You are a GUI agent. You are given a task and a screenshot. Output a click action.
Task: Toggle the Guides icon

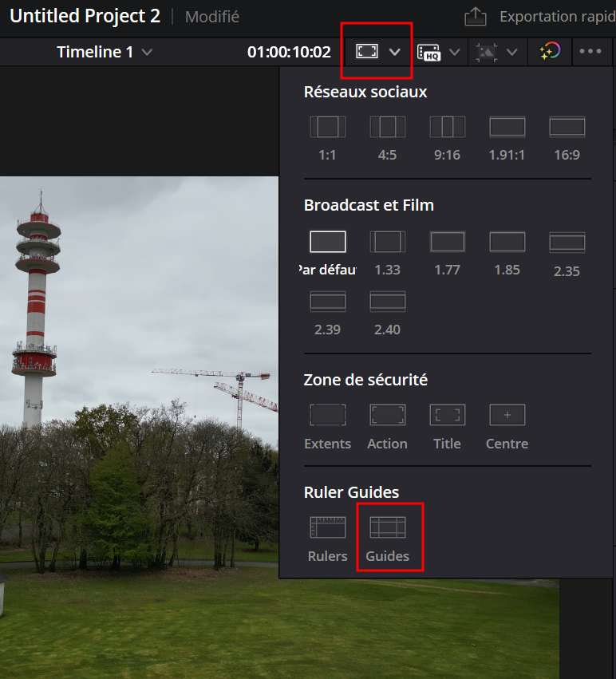tap(388, 527)
